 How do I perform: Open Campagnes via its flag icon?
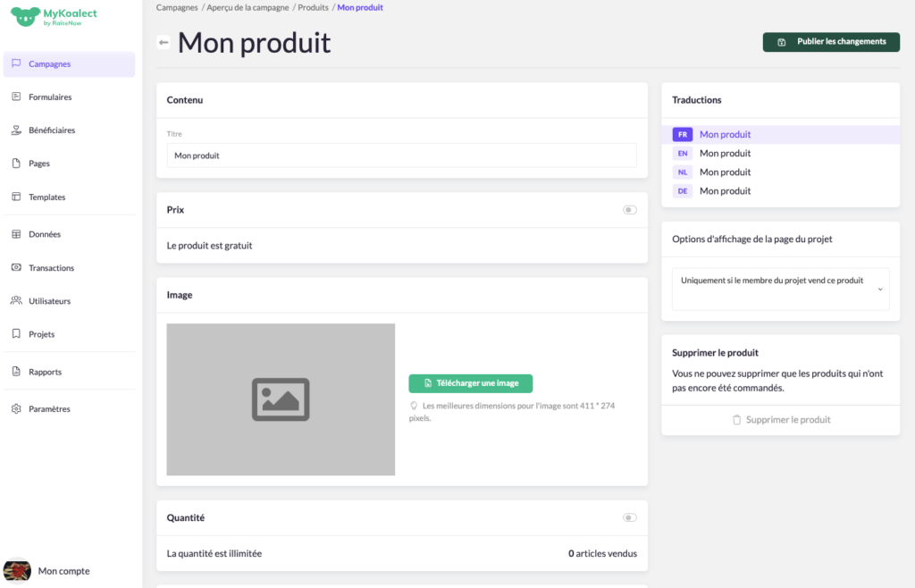(16, 63)
